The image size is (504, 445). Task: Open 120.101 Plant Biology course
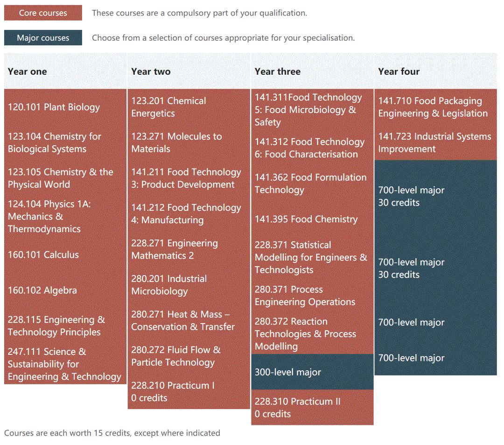[x=54, y=107]
